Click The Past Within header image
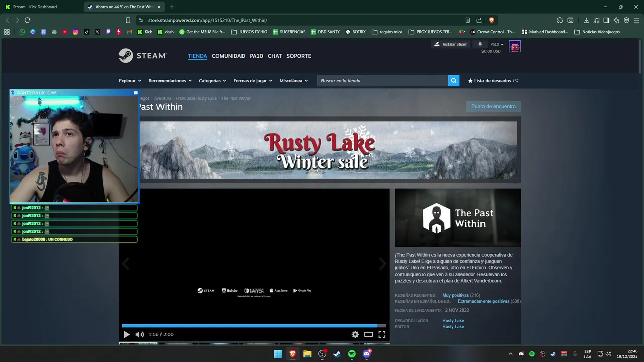This screenshot has width=644, height=362. 458,218
